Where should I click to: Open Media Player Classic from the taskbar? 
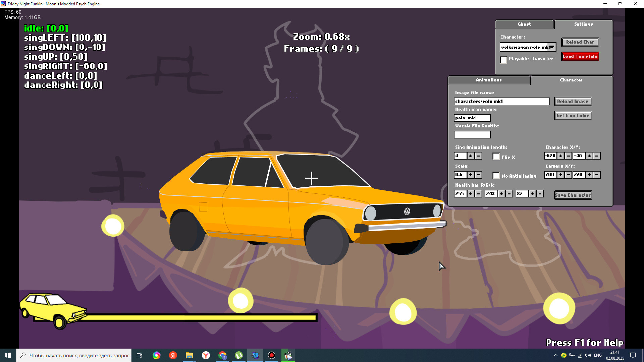tap(288, 355)
